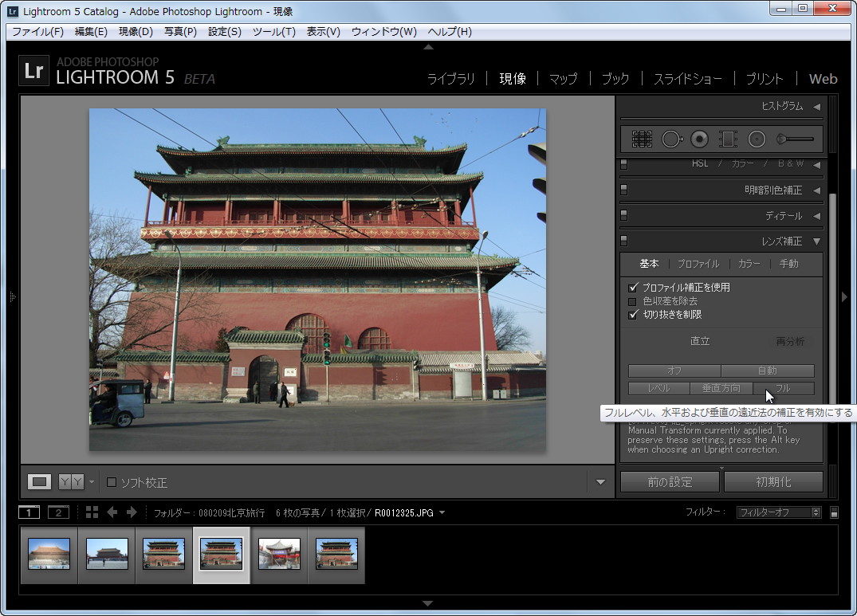Go forward with the right arrow
Viewport: 857px width, 616px height.
click(x=132, y=512)
